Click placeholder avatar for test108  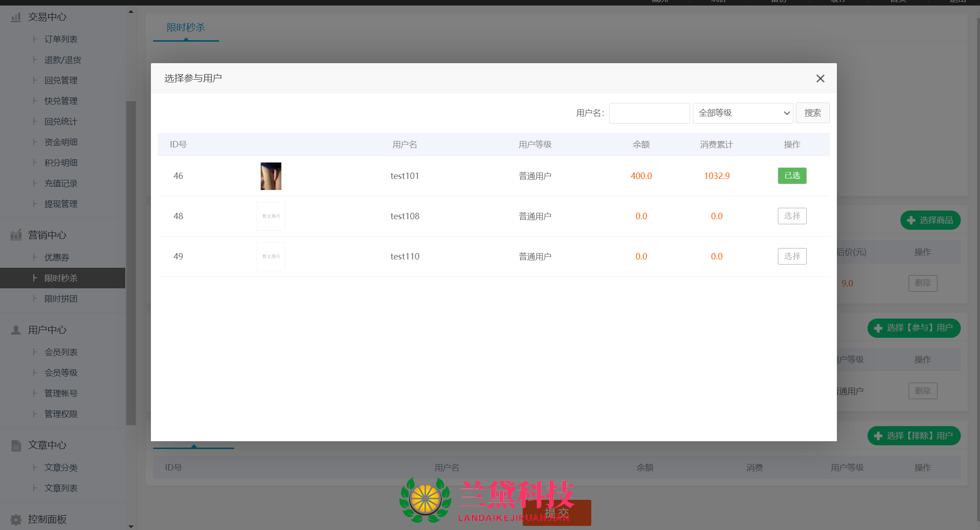tap(271, 216)
